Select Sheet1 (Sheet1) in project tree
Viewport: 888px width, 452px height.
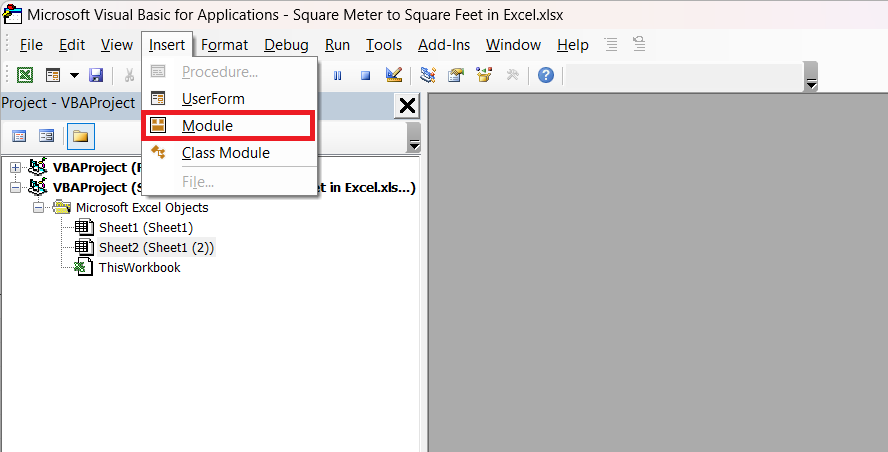pyautogui.click(x=146, y=228)
